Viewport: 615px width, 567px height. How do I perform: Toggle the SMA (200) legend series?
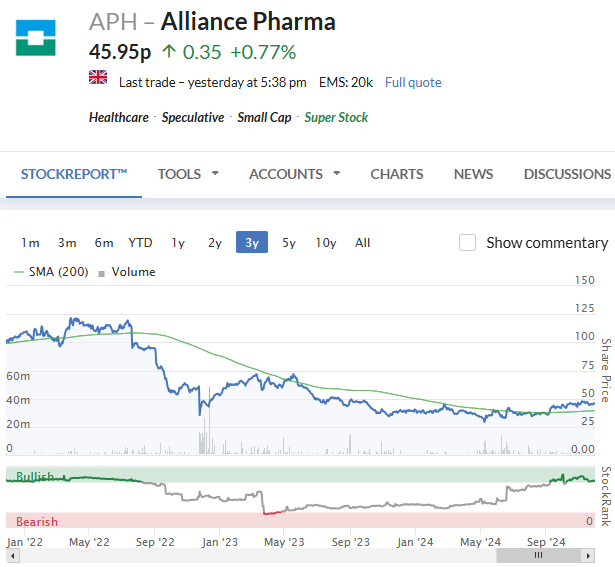click(x=51, y=272)
